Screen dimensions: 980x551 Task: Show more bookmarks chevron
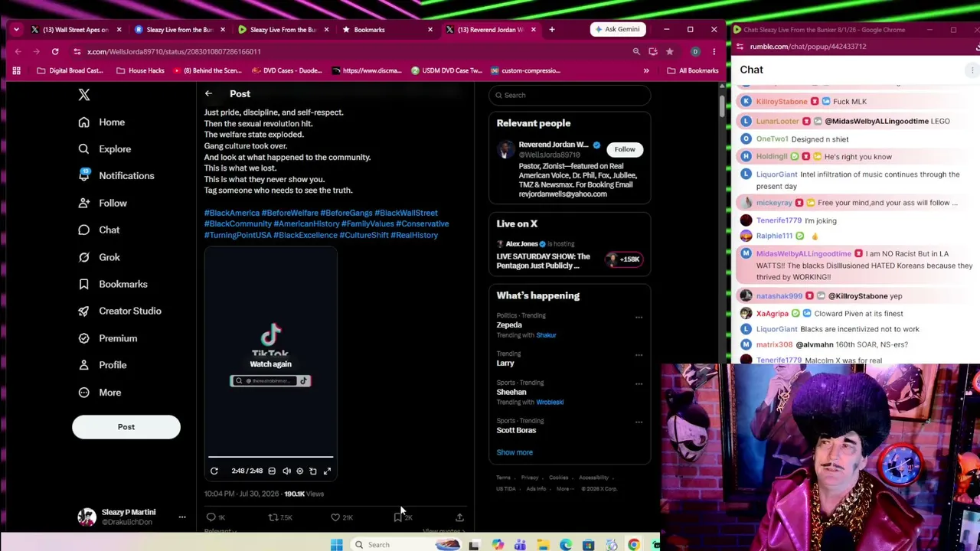pos(646,70)
